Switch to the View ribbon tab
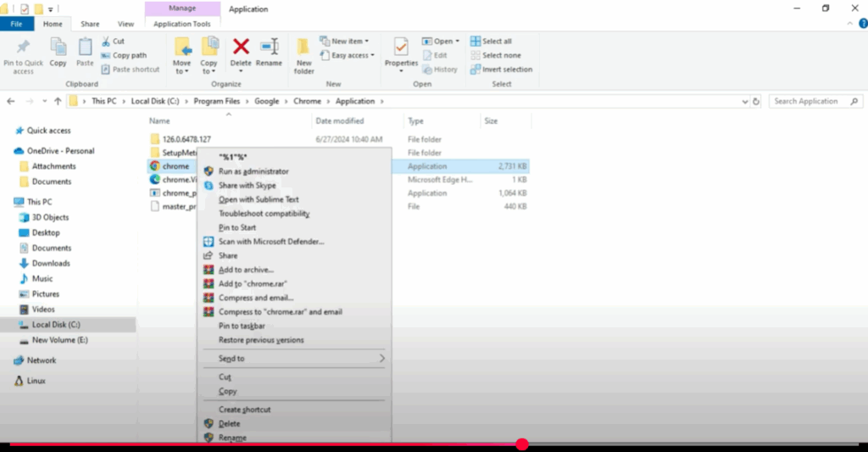 (x=125, y=24)
